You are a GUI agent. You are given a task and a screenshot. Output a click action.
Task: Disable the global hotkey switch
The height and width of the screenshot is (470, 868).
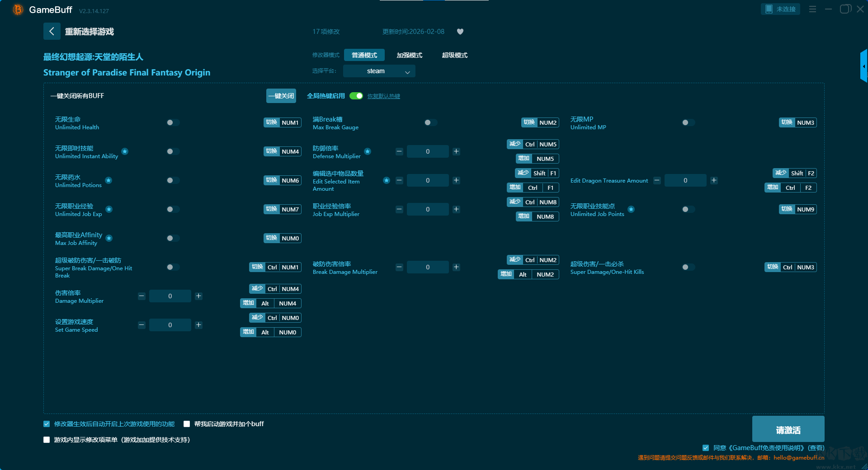click(356, 96)
